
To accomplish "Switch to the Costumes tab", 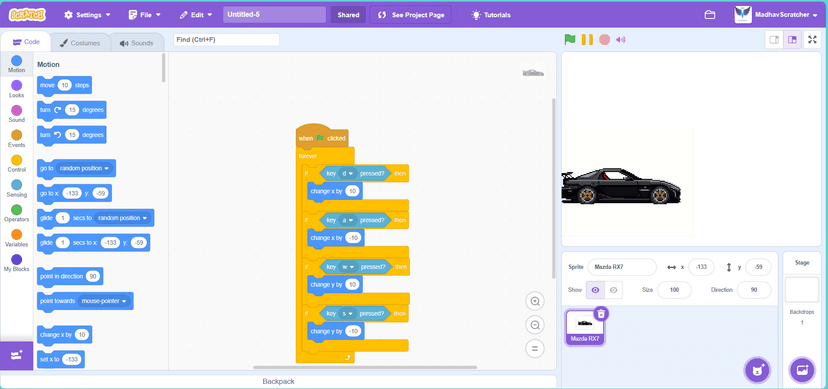I will tap(80, 43).
